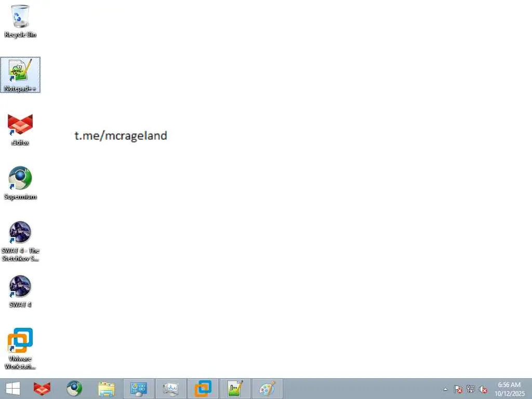
Task: Select the VMware Workstation desktop shortcut
Action: pyautogui.click(x=20, y=349)
